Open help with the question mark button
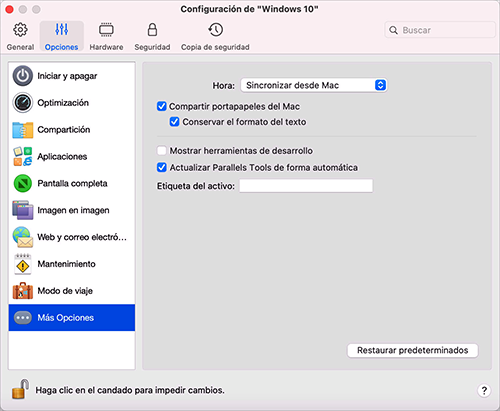Viewport: 500px width, 411px height. (x=484, y=390)
